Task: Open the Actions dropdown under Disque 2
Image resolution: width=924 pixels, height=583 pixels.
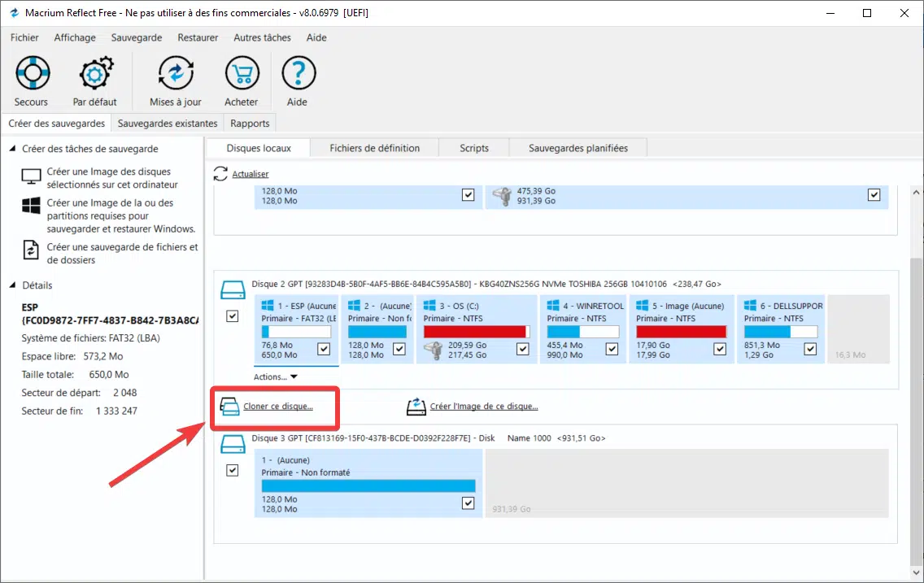Action: pos(275,377)
